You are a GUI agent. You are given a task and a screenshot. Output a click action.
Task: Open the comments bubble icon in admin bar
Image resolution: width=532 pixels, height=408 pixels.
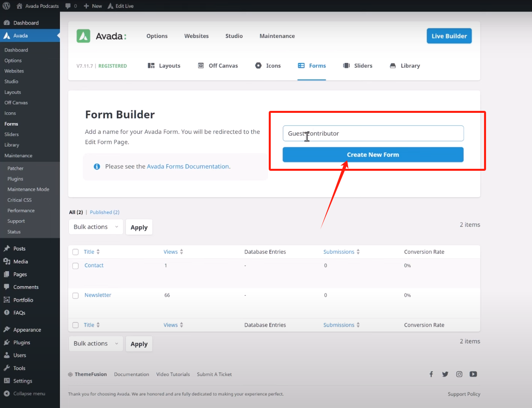click(68, 6)
